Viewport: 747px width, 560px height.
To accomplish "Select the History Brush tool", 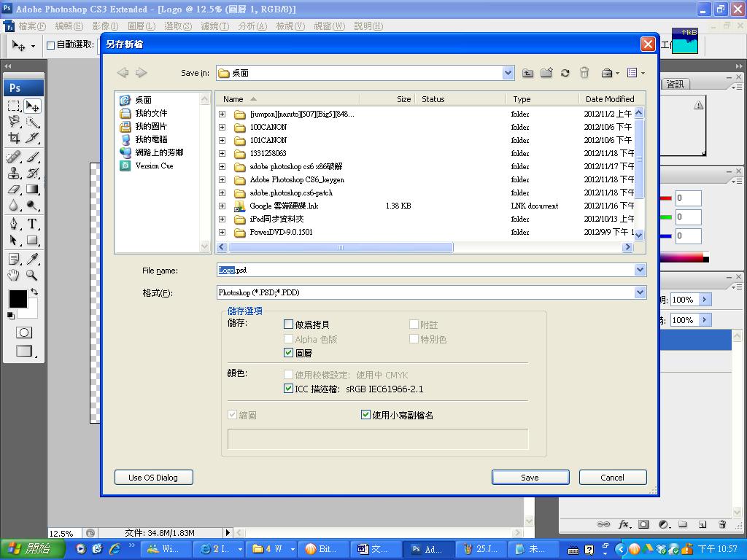I will [32, 173].
